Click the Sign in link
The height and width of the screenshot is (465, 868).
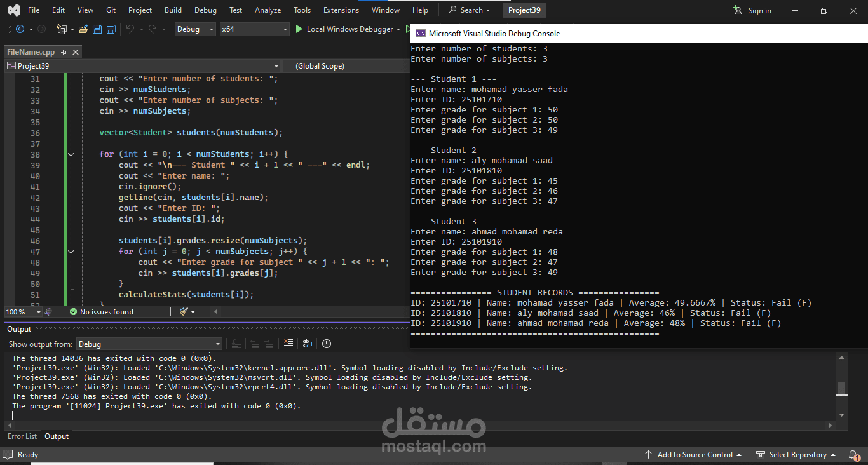coord(759,10)
